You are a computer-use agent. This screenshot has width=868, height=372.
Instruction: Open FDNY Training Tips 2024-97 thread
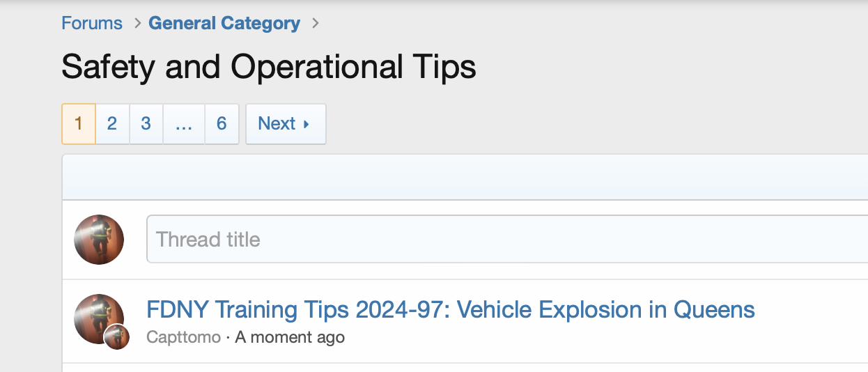tap(450, 309)
